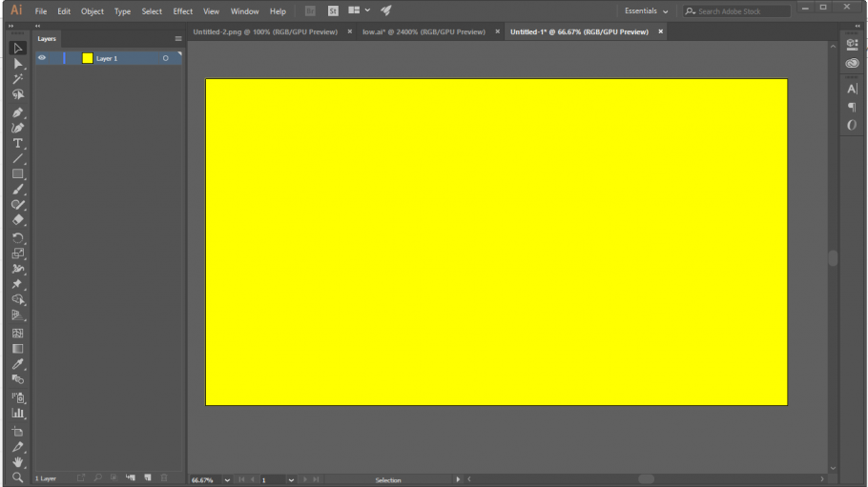Pick the Eyedropper tool
Viewport: 868px width, 487px height.
coord(18,364)
